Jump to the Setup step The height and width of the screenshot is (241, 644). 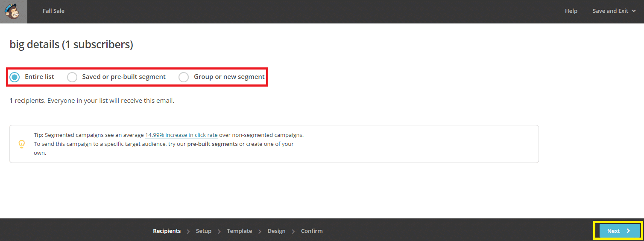pyautogui.click(x=204, y=231)
